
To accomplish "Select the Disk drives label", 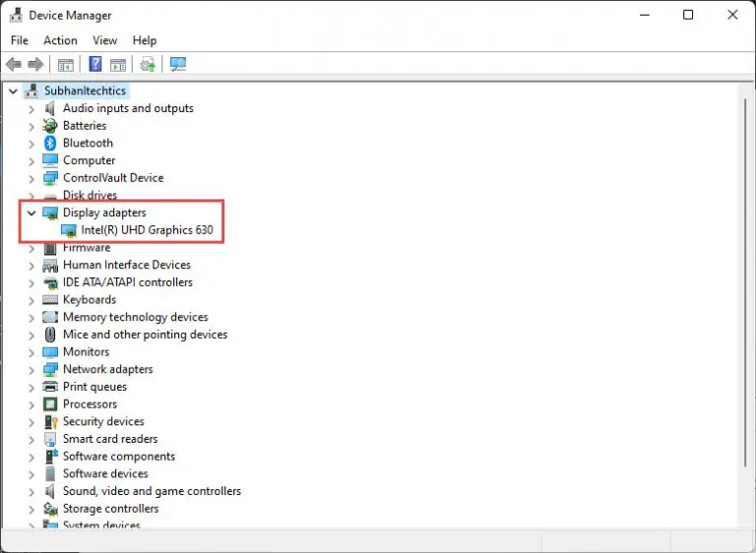I will click(91, 195).
